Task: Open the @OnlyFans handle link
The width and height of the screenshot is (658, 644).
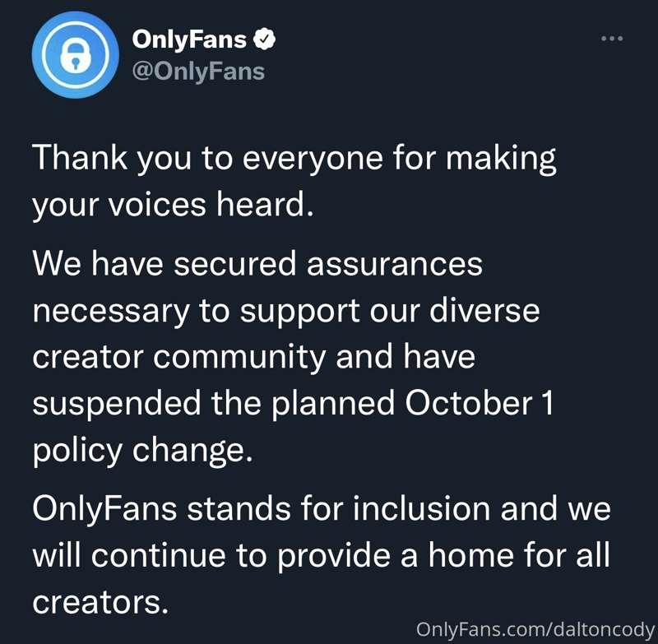Action: pyautogui.click(x=198, y=71)
